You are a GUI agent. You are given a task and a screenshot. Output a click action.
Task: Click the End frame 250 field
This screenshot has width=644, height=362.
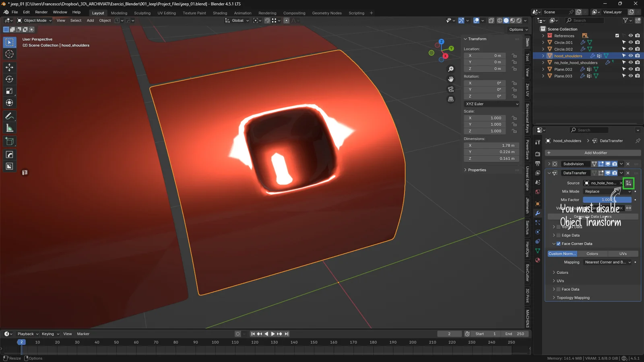pyautogui.click(x=514, y=334)
